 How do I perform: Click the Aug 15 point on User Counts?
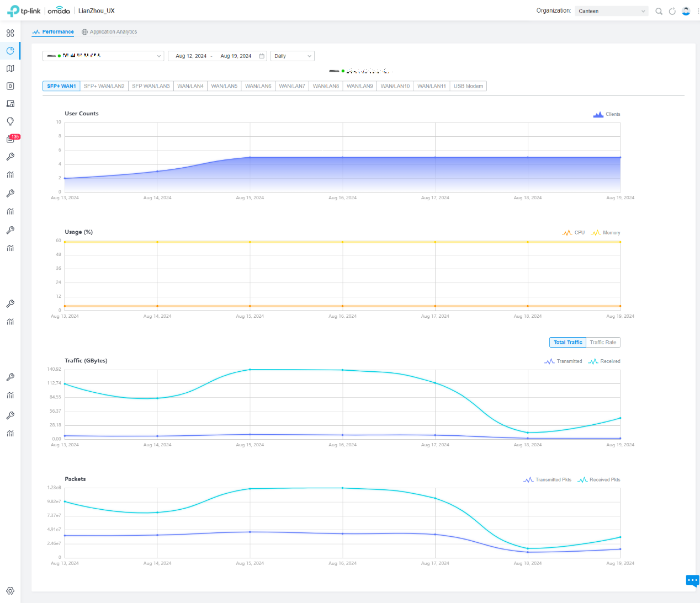(250, 157)
